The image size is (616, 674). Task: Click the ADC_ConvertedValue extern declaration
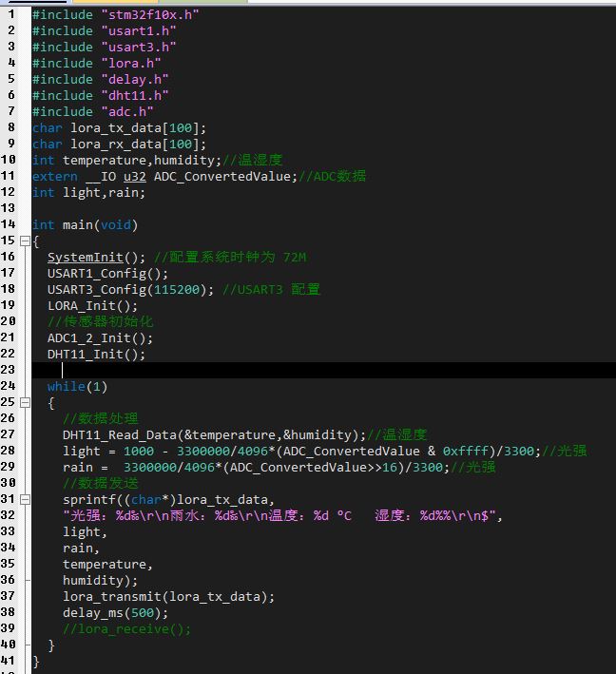coord(164,177)
